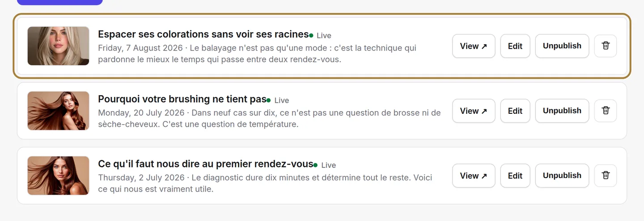
Task: Select title Pourquoi votre brushing ne tient pas
Action: [x=182, y=99]
